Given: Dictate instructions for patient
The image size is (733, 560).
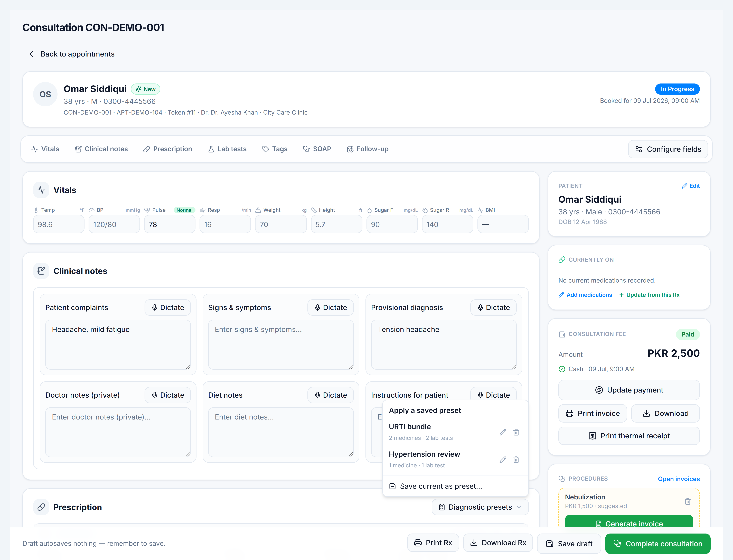Looking at the screenshot, I should tap(493, 394).
